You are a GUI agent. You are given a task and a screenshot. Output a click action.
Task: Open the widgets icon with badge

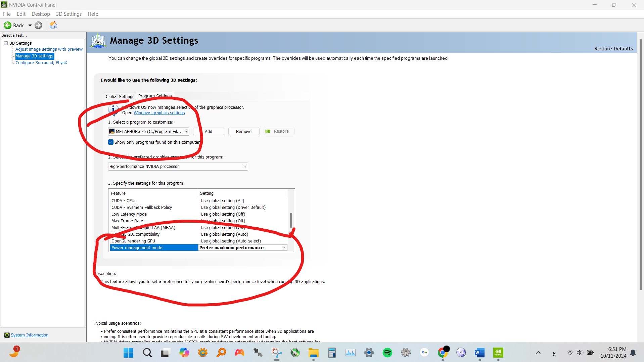[14, 352]
